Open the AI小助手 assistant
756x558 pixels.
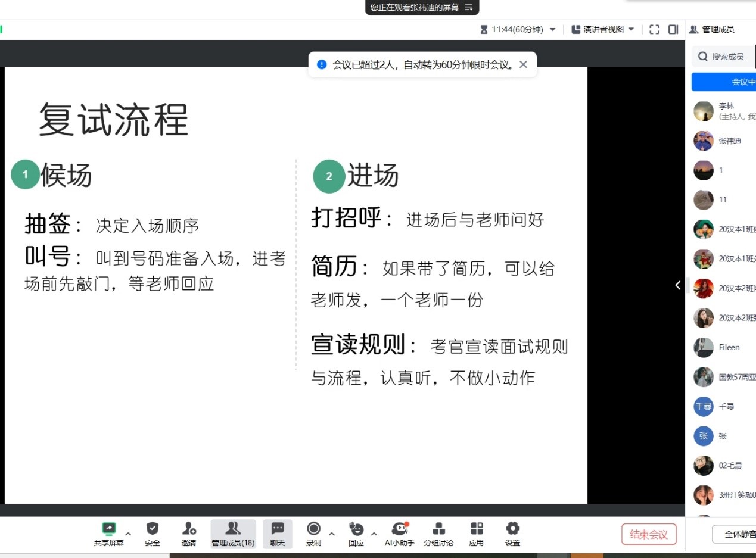pyautogui.click(x=400, y=529)
